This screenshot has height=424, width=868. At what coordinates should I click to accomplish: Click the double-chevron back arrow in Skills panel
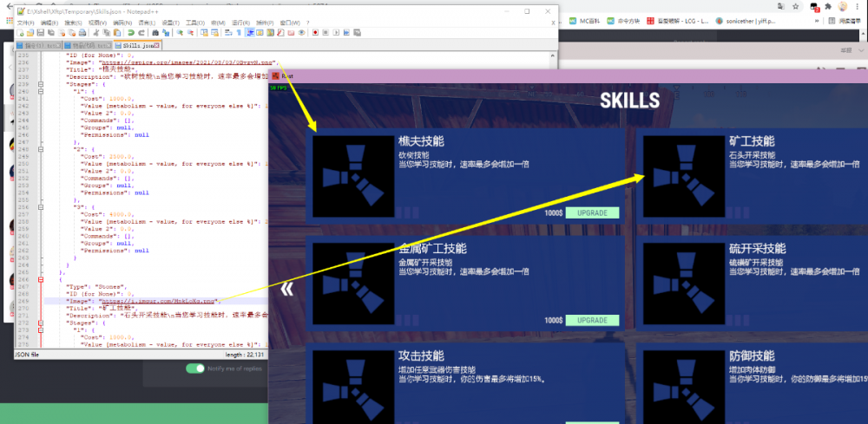(x=286, y=289)
